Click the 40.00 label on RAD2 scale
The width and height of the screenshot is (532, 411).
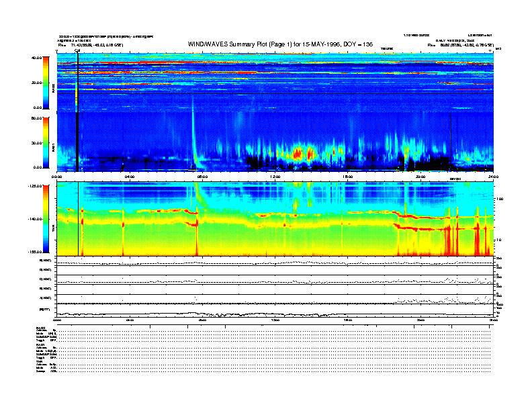pyautogui.click(x=37, y=58)
